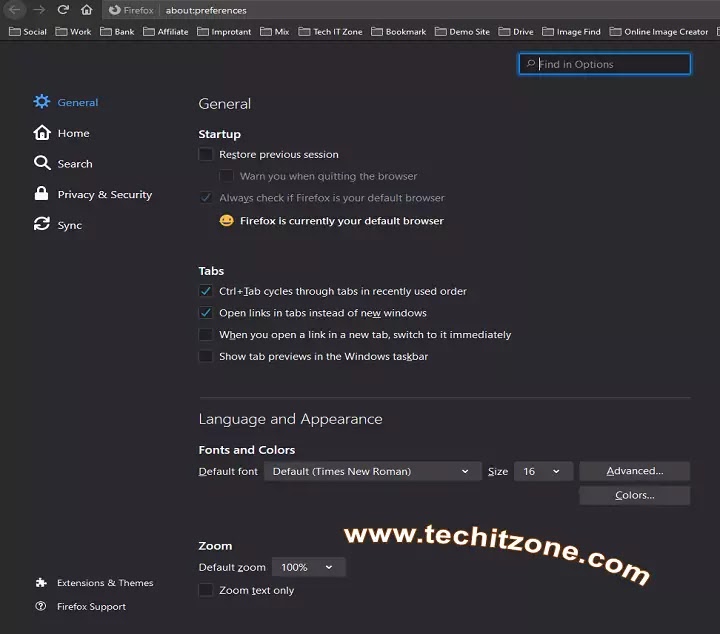Open the Tech IT Zone bookmarks folder
Screen dimensions: 720x634
(x=330, y=32)
